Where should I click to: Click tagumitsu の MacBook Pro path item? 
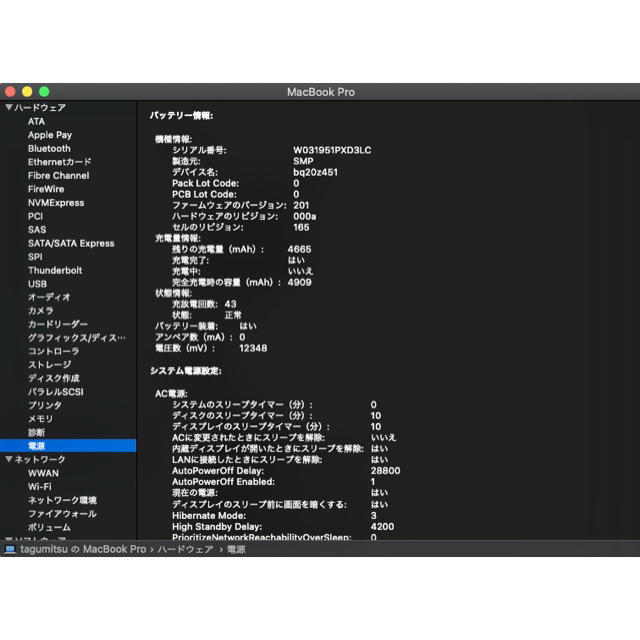[x=83, y=549]
